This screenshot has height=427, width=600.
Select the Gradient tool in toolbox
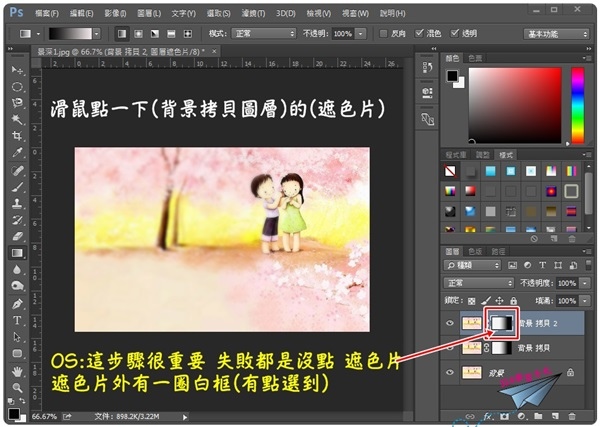point(17,253)
